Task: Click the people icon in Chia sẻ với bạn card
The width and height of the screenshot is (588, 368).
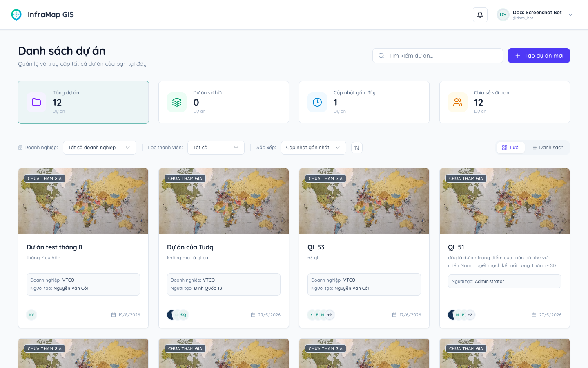Action: (x=458, y=102)
